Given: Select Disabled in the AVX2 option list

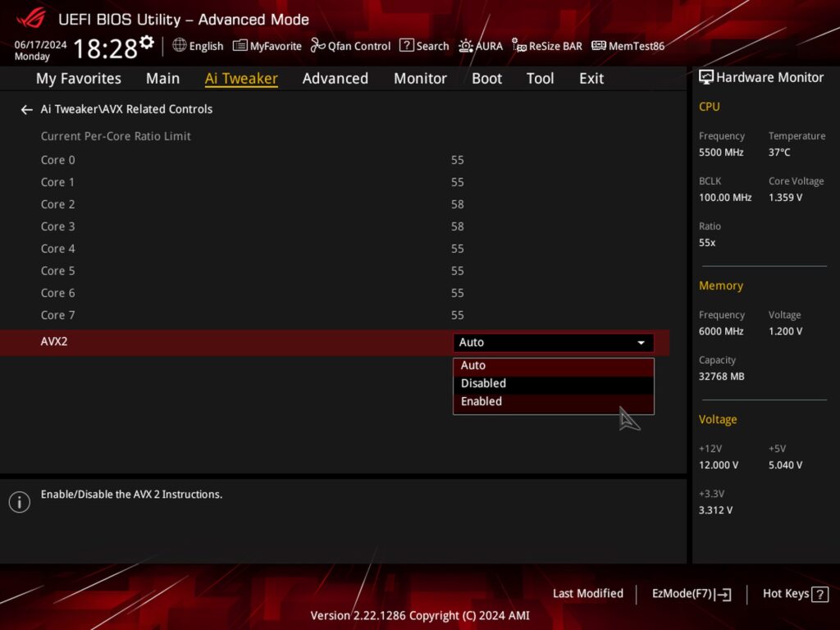Looking at the screenshot, I should (x=554, y=384).
